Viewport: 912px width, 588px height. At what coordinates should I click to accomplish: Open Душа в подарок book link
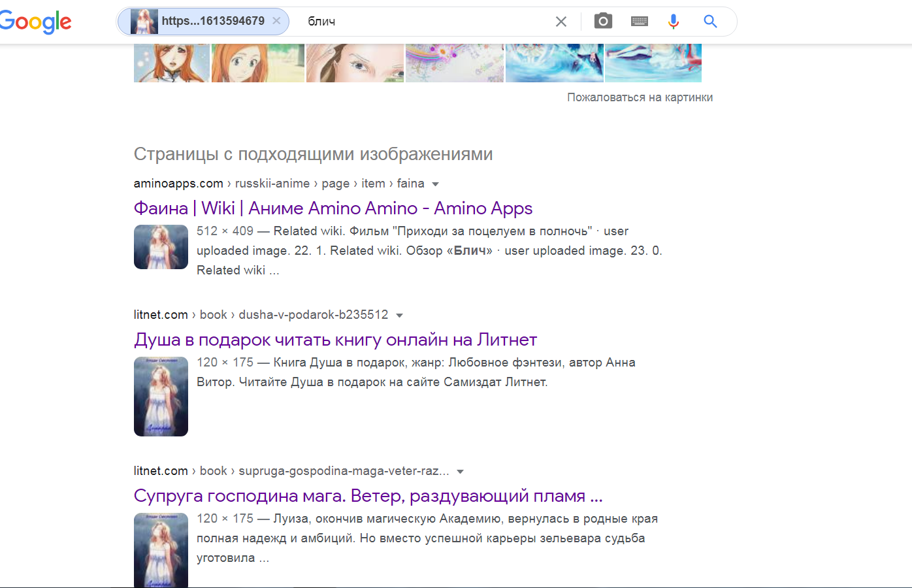(x=335, y=340)
